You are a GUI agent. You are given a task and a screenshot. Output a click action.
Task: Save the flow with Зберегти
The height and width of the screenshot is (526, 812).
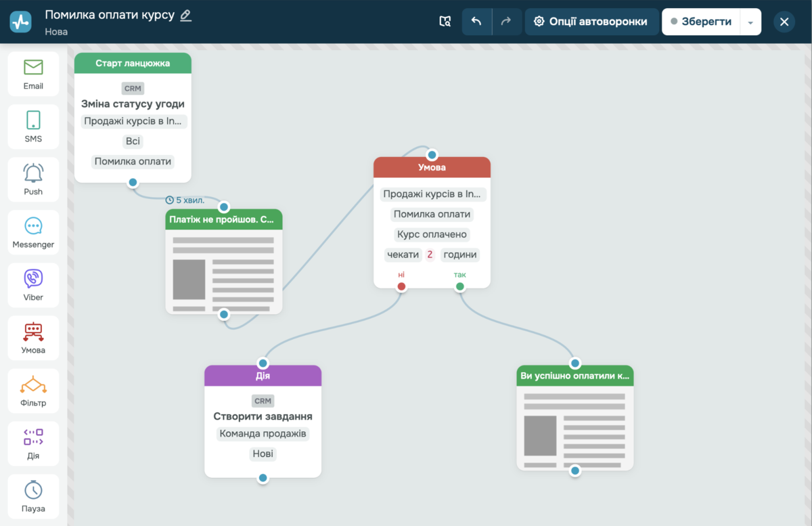(x=701, y=22)
